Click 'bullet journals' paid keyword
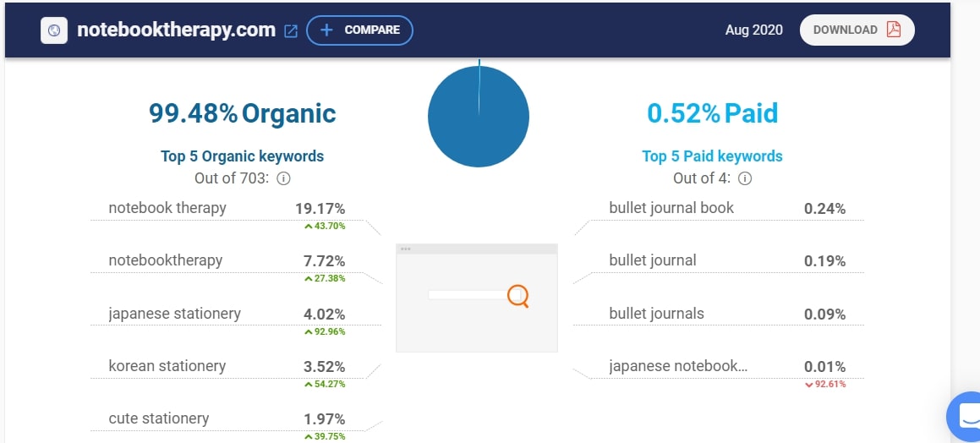 (656, 314)
